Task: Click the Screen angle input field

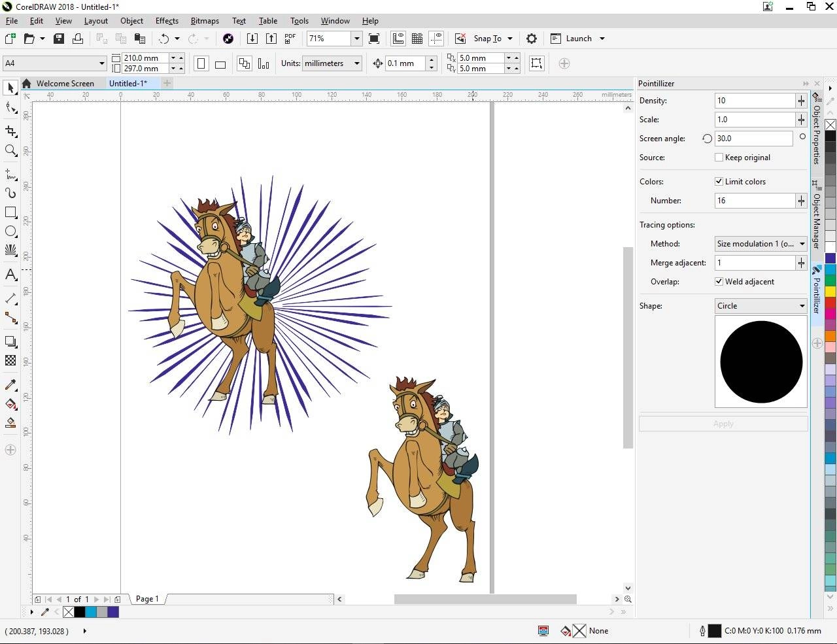Action: point(754,139)
